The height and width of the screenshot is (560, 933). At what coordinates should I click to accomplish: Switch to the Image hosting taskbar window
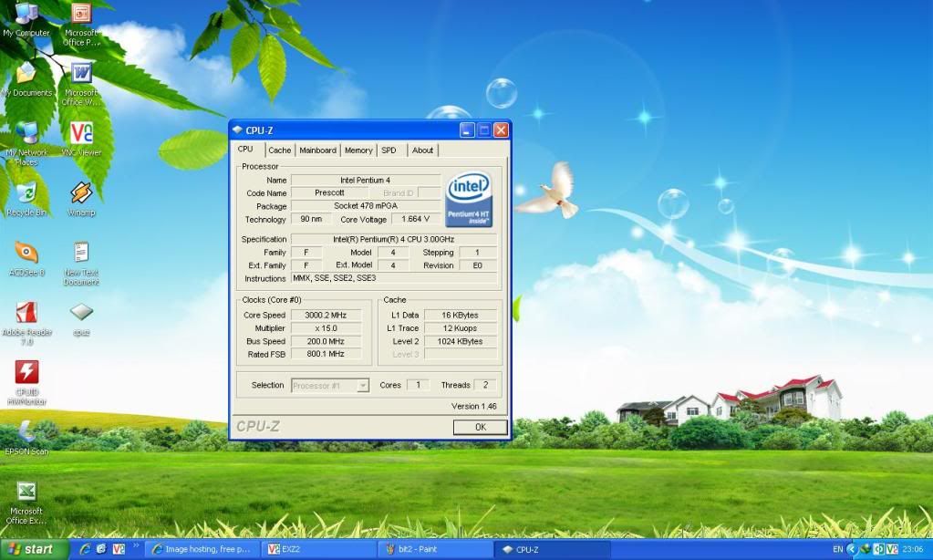[x=202, y=549]
